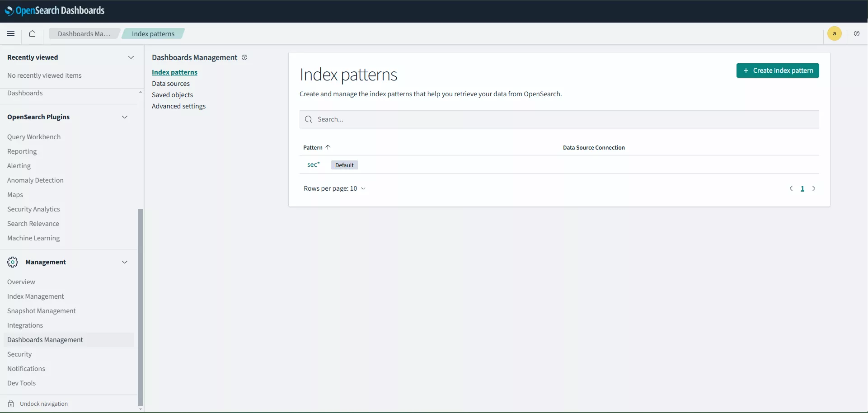Screen dimensions: 868x413
Task: Click help icon beside Dashboards Management
Action: (x=244, y=57)
